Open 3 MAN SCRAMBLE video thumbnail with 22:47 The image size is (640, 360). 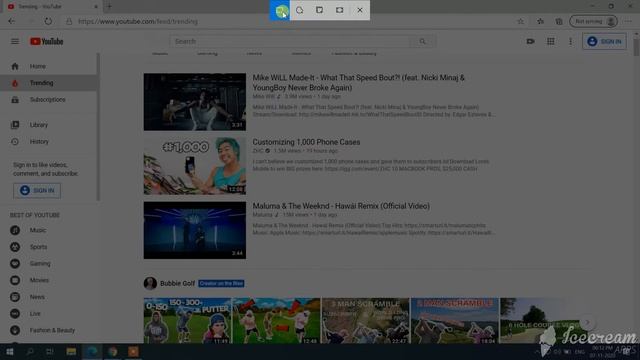click(365, 321)
